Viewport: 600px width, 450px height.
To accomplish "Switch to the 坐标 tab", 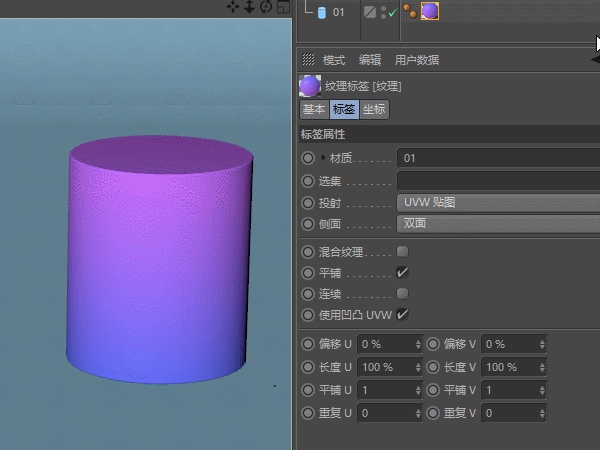I will (x=374, y=109).
